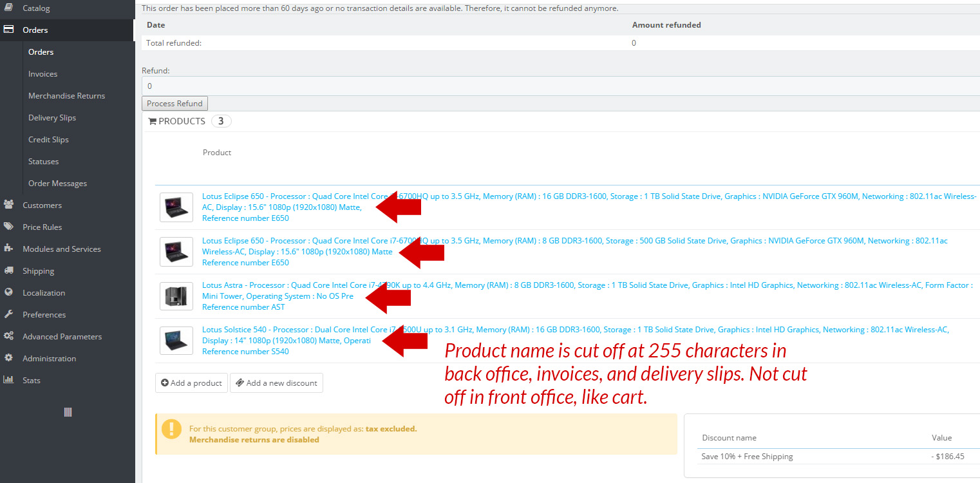The height and width of the screenshot is (483, 980).
Task: Click thumbnail of Lotus Eclipse 650 16 GB
Action: coord(176,207)
